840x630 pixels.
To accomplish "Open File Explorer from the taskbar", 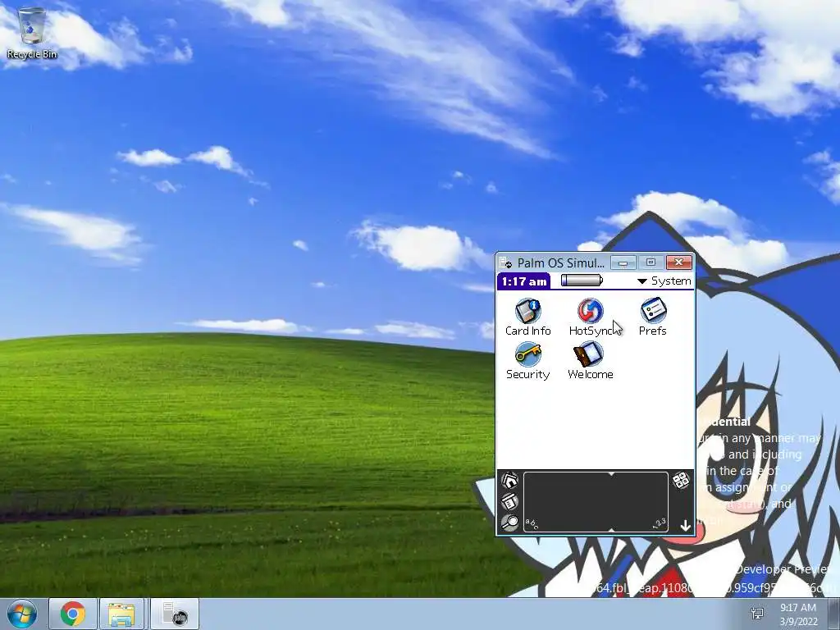I will pos(121,614).
